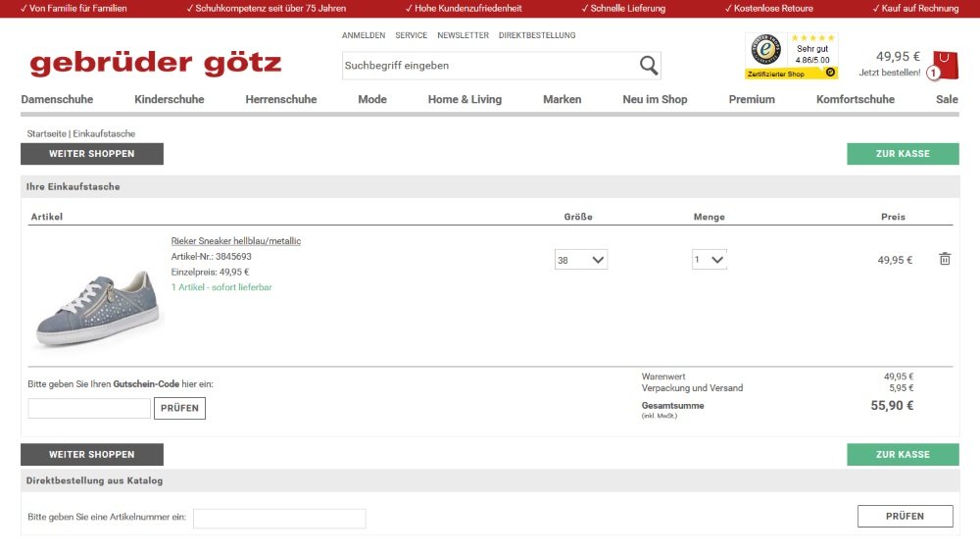This screenshot has height=553, width=980.
Task: Open the Sale menu
Action: 947,99
